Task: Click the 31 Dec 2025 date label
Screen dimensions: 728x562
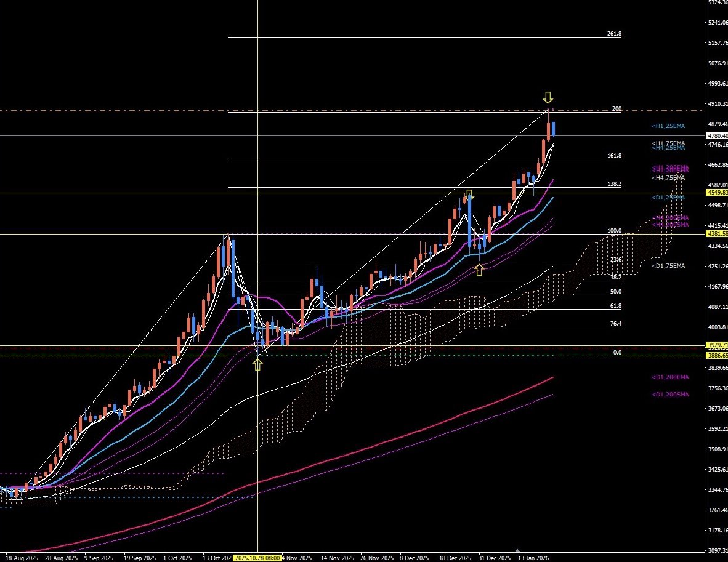Action: 495,558
